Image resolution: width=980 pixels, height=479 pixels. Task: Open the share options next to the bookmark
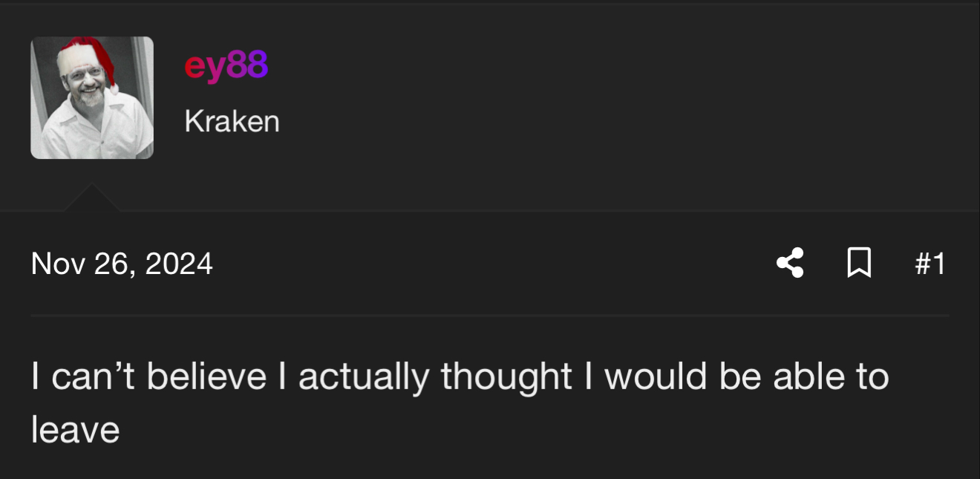(x=790, y=264)
